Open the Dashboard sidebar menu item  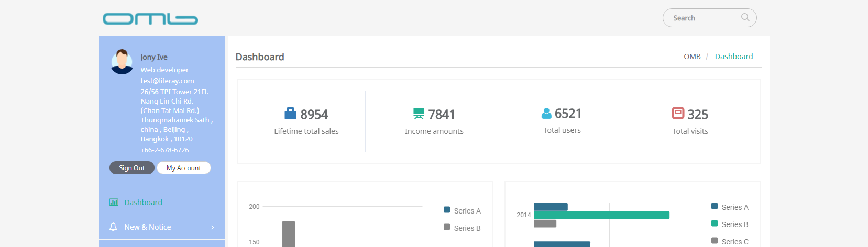pos(143,203)
